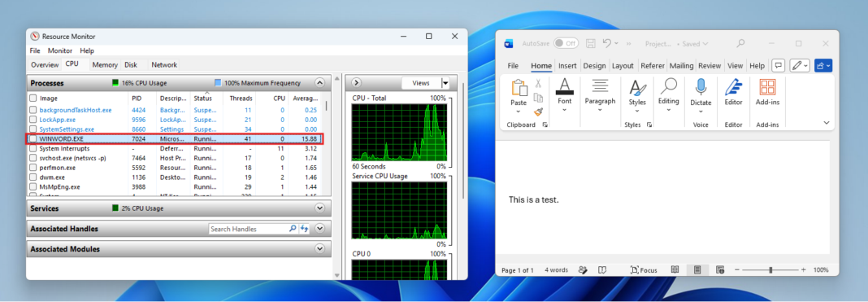Click the zoom slider handle in Word
The height and width of the screenshot is (302, 868).
770,270
